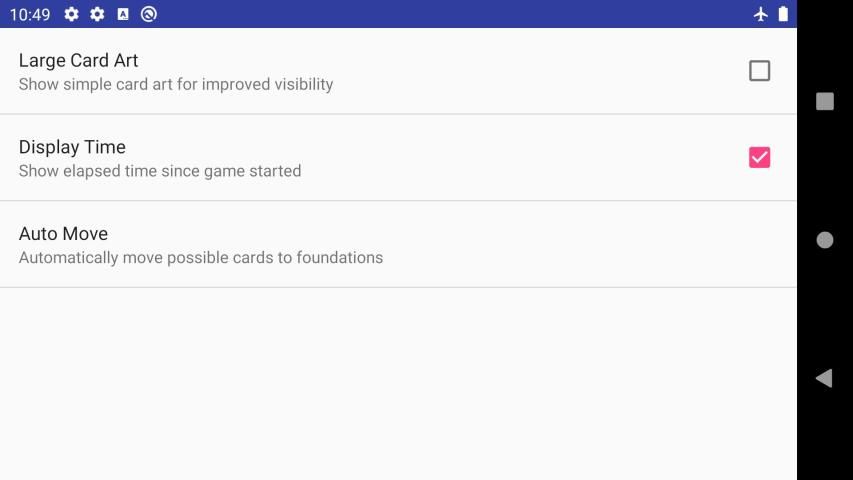Tap the empty middle of the blue status bar
Image resolution: width=853 pixels, height=480 pixels.
[450, 14]
